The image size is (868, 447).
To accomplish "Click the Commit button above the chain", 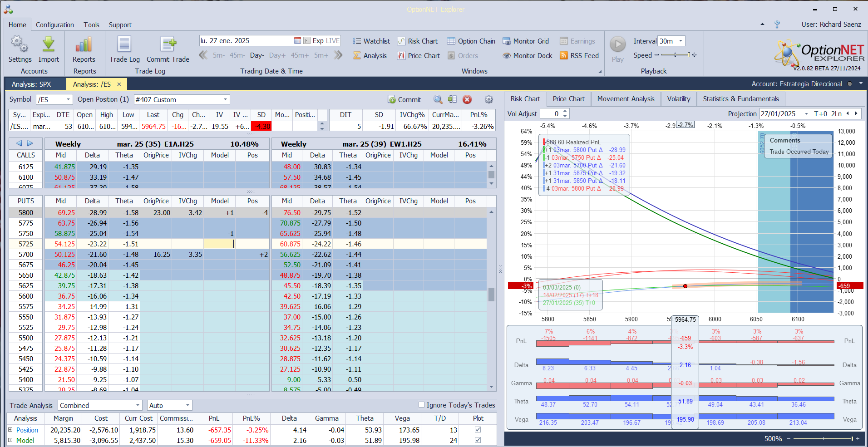I will point(404,100).
